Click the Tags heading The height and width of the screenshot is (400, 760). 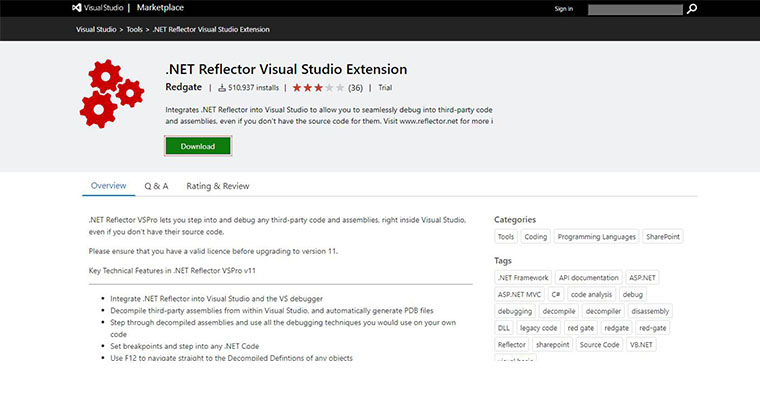503,261
